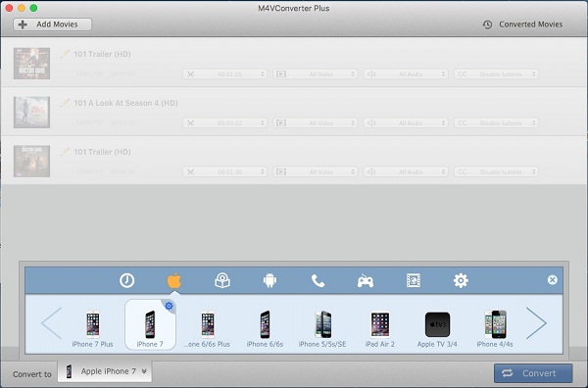Switch to the Android devices tab
This screenshot has width=588, height=388.
[270, 280]
